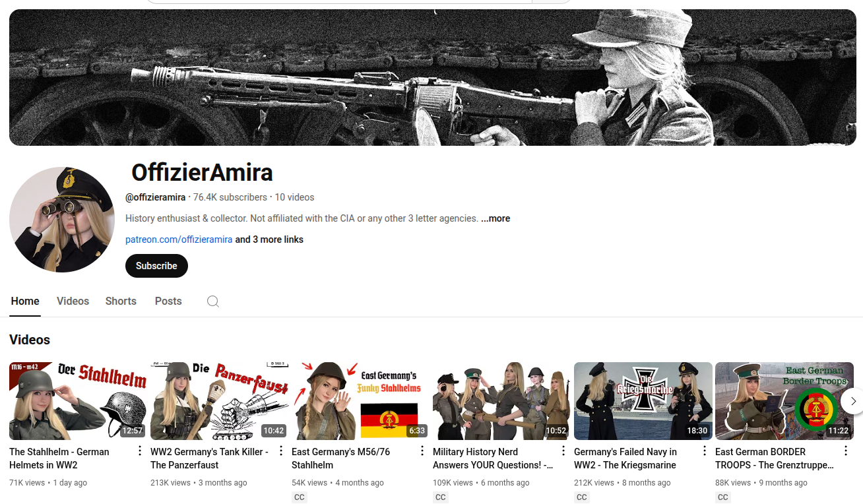Open more actions for East Germany's M56/76 video
The height and width of the screenshot is (504, 863).
click(x=422, y=451)
